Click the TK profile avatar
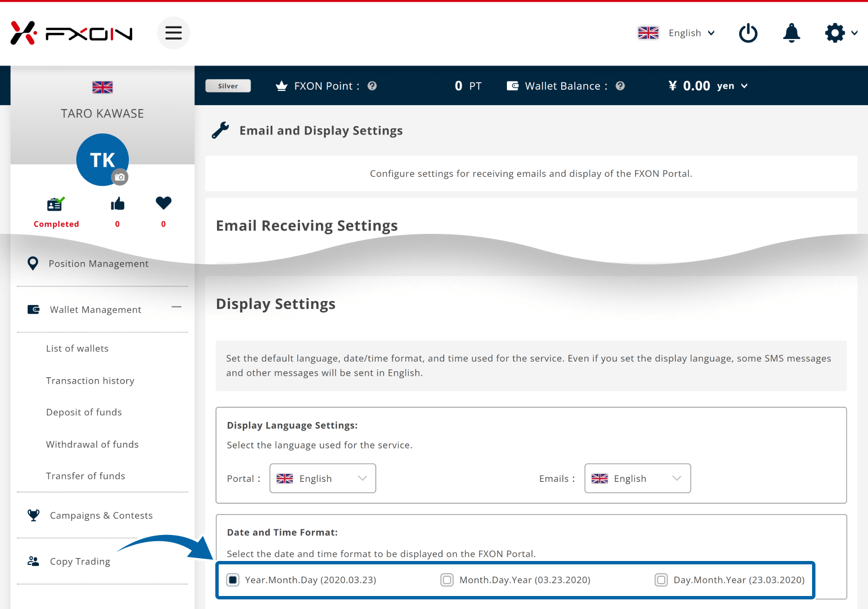This screenshot has height=609, width=868. pos(102,159)
